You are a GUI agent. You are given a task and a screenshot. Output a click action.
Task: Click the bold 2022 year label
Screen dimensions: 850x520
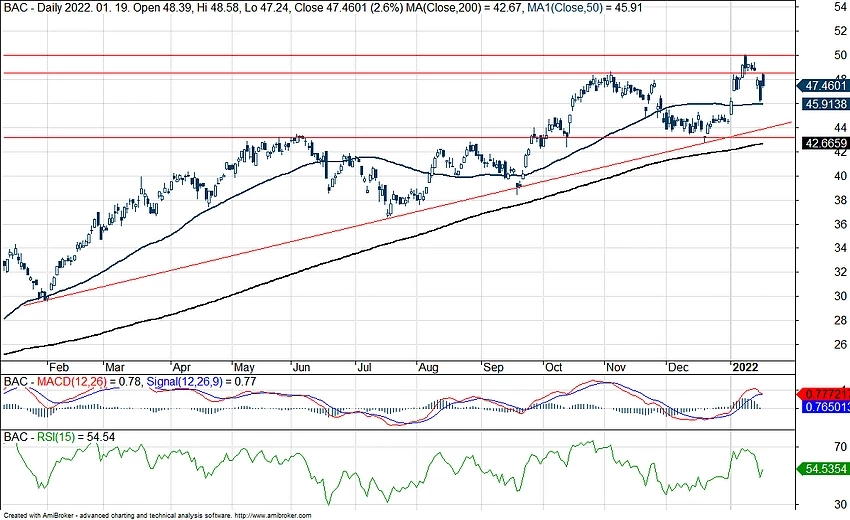[x=745, y=368]
